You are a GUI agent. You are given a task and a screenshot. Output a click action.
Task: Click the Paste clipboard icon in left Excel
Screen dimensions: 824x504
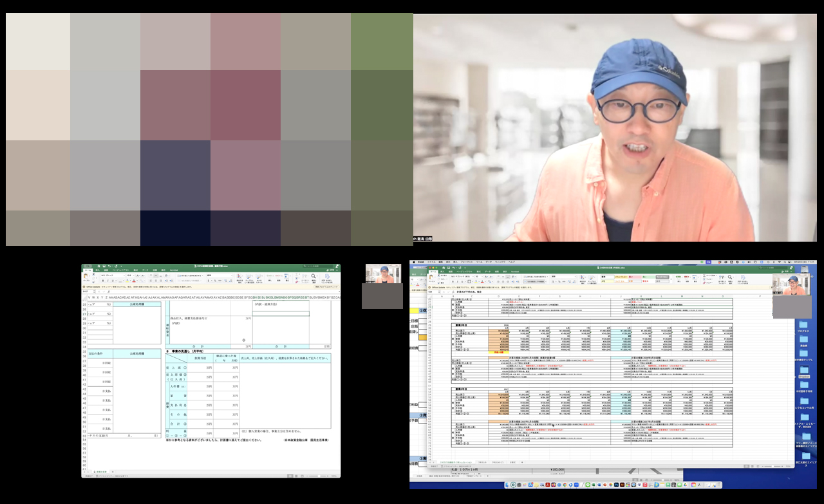[x=86, y=275]
